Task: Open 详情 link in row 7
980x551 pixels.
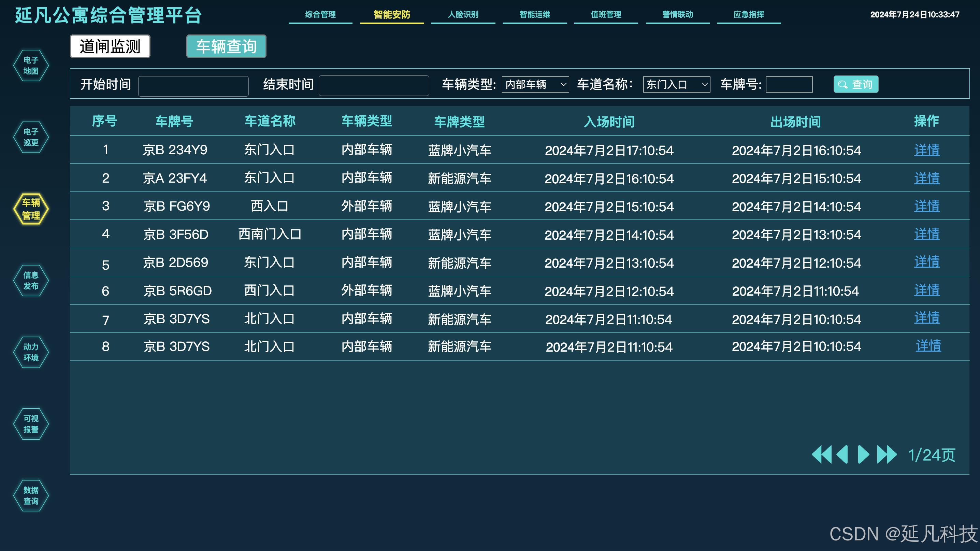Action: pos(927,318)
